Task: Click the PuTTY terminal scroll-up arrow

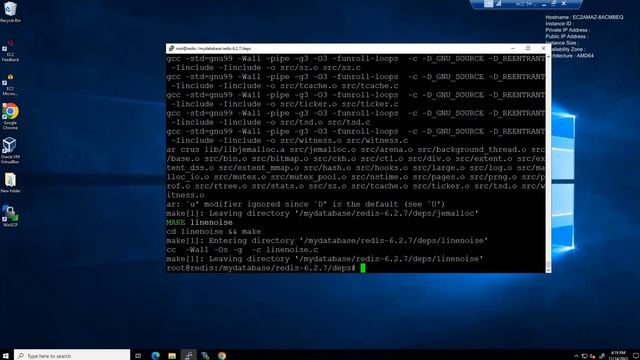Action: pos(548,57)
